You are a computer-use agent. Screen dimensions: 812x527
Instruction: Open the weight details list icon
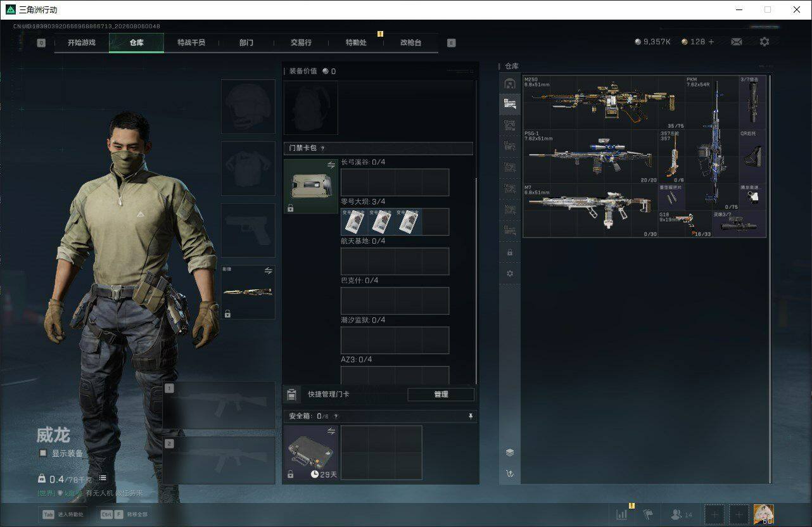point(103,478)
